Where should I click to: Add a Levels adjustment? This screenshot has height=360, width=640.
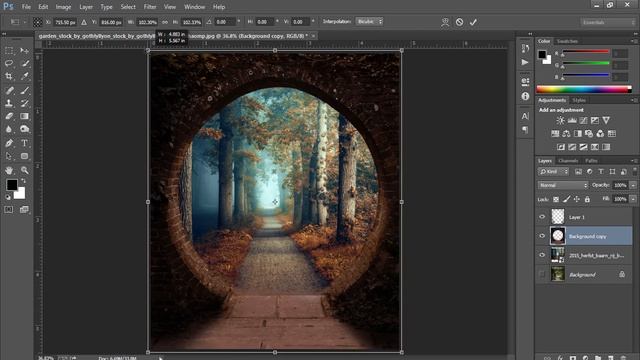tap(572, 120)
